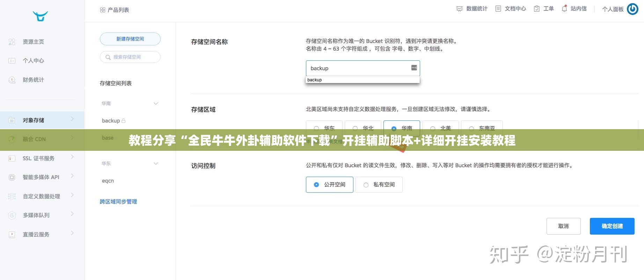Open 资源主页 menu item
644x280 pixels.
[x=34, y=42]
